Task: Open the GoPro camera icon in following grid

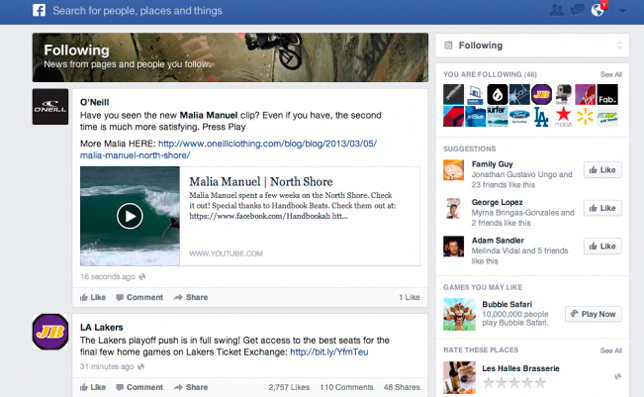Action: tap(564, 94)
